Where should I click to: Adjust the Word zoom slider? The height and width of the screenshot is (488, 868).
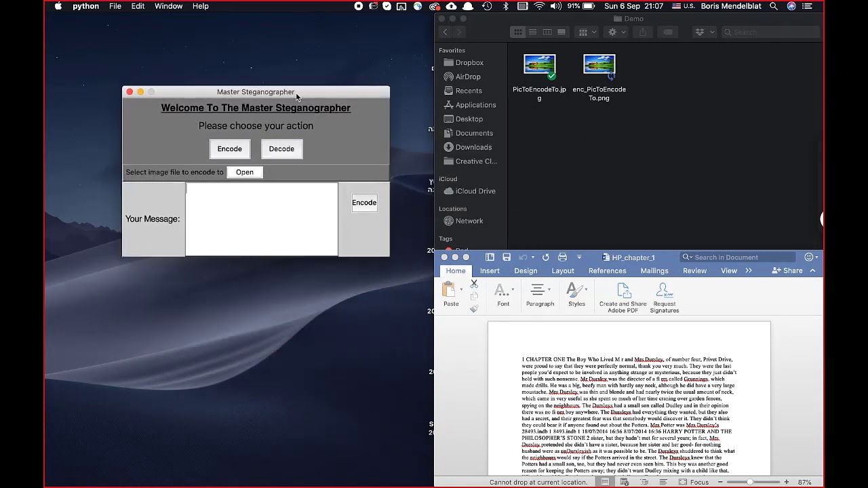click(x=750, y=482)
